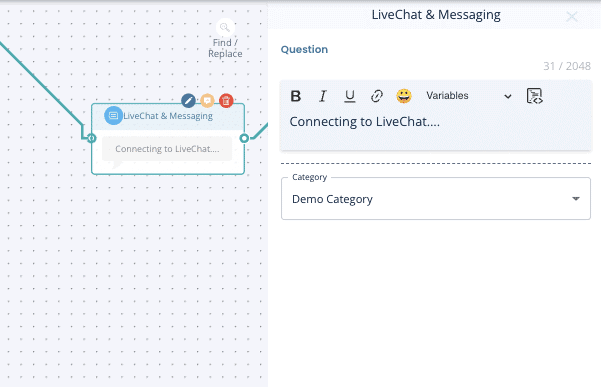The width and height of the screenshot is (601, 387).
Task: Click the Category field label
Action: click(x=309, y=177)
